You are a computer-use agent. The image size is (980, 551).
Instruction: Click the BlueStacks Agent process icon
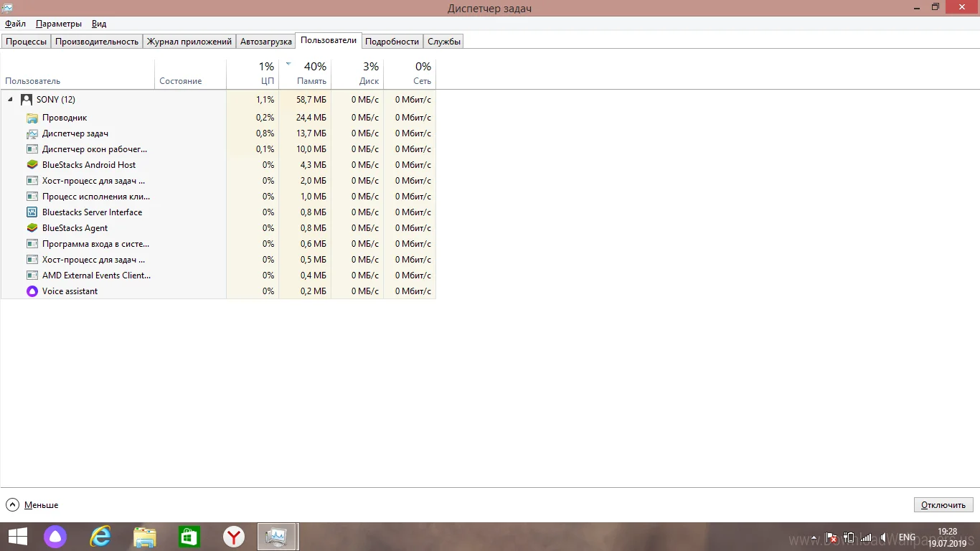32,228
